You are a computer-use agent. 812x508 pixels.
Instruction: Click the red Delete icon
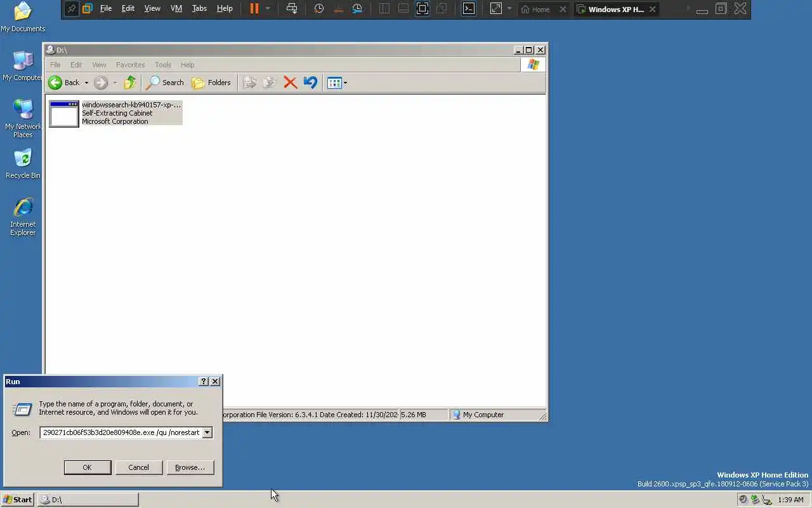coord(290,83)
